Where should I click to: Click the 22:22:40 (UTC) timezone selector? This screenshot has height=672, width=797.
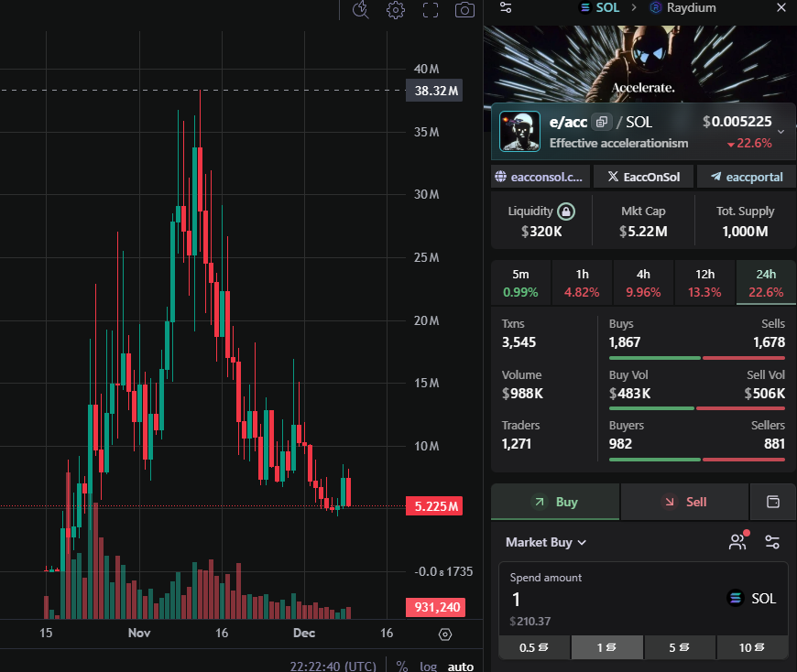point(333,666)
